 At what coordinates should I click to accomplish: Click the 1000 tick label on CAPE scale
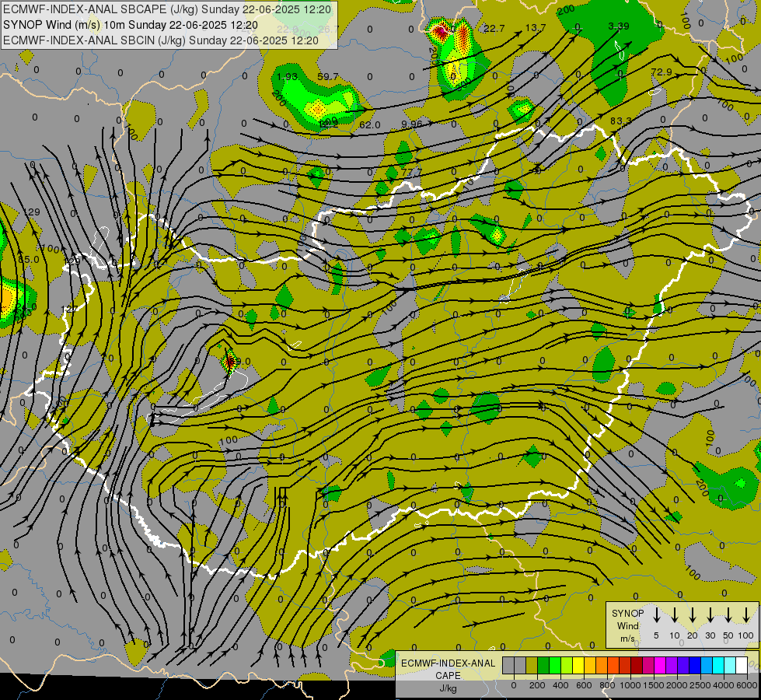click(x=630, y=685)
